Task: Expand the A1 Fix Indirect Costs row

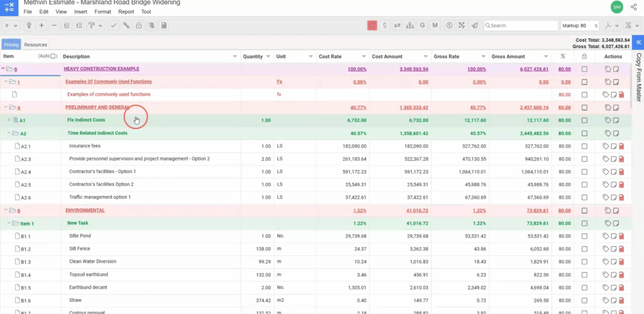Action: tap(9, 120)
